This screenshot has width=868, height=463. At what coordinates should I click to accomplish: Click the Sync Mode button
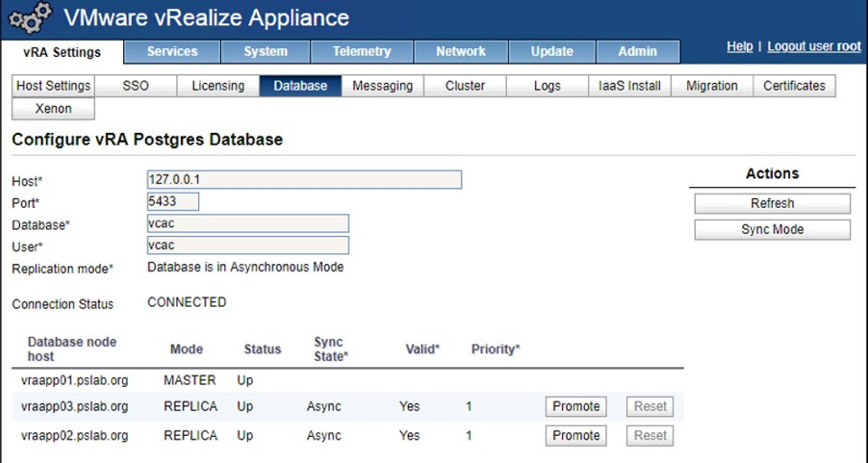coord(772,230)
